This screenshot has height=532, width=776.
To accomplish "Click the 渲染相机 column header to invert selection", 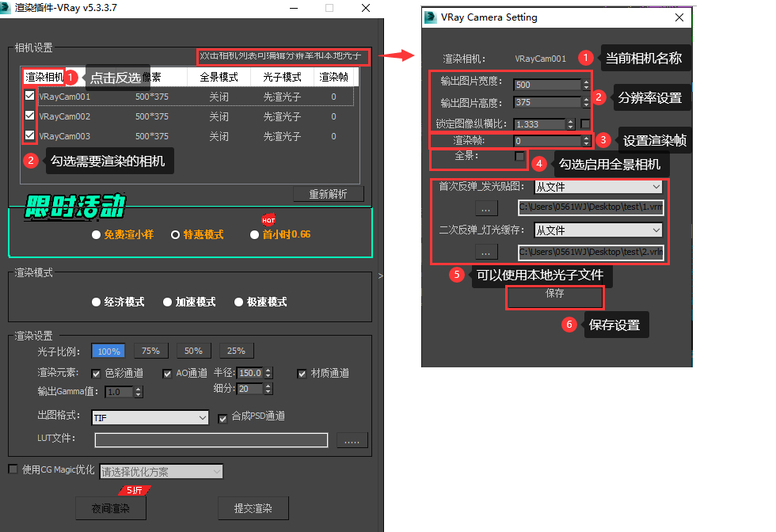I will [44, 78].
